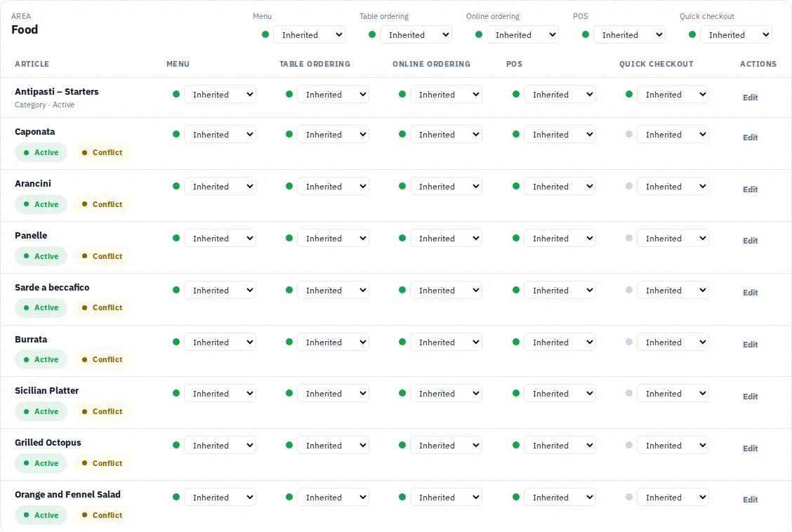Image resolution: width=792 pixels, height=532 pixels.
Task: Click Edit for Grilled Octopus
Action: [750, 448]
